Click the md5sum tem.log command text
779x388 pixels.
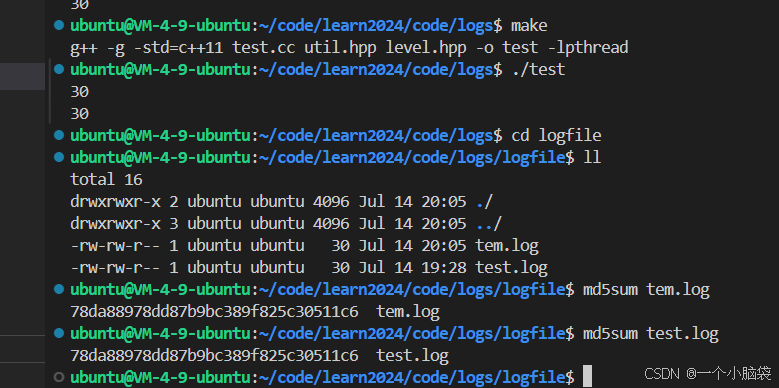[x=646, y=290]
